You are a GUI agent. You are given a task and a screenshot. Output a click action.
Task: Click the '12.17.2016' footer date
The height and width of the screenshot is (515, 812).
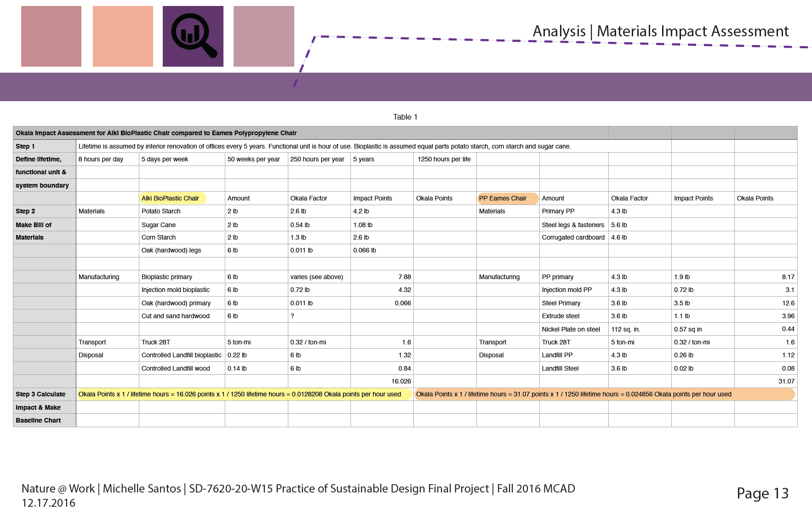coord(48,503)
